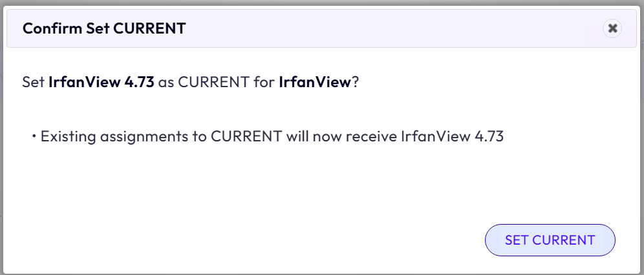Click the word 'CURRENT' in the question line
This screenshot has height=275, width=644.
click(213, 82)
